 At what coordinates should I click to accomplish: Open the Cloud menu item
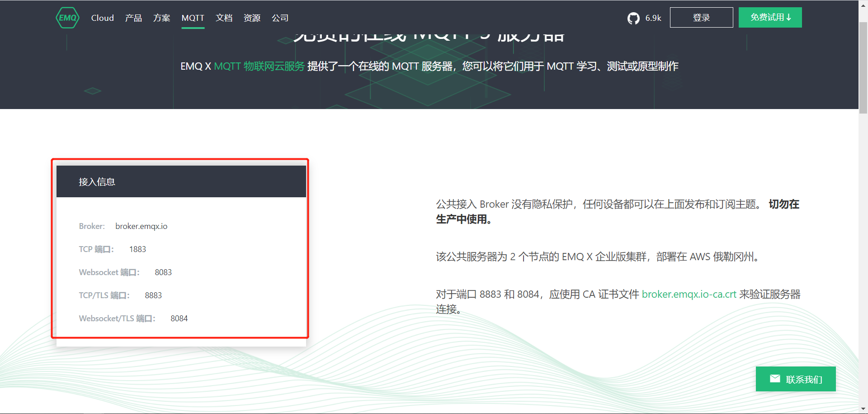(102, 18)
